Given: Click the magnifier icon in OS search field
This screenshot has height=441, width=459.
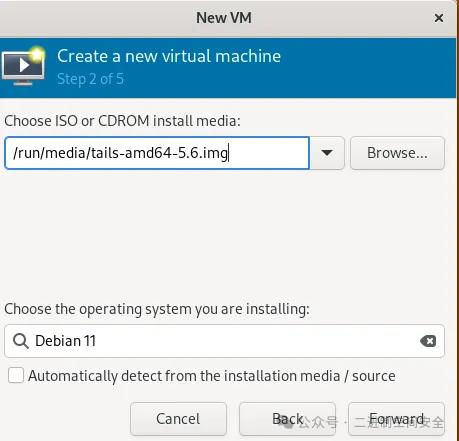Looking at the screenshot, I should [x=21, y=341].
